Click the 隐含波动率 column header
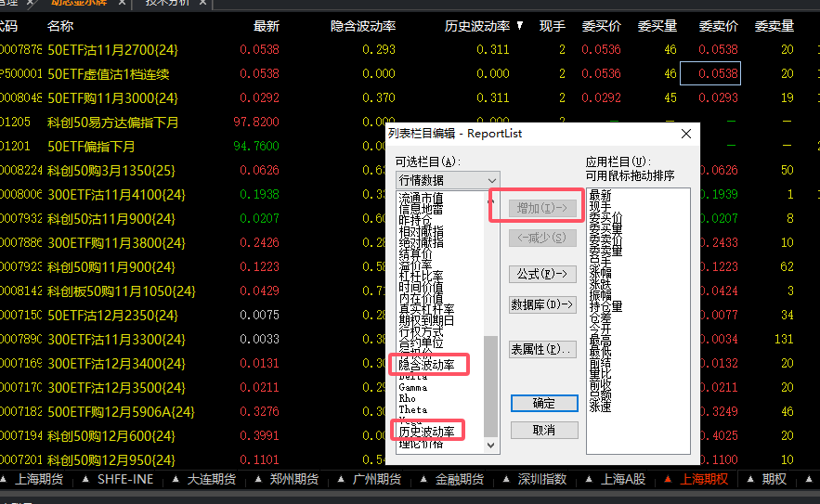Viewport: 820px width, 504px height. [363, 26]
